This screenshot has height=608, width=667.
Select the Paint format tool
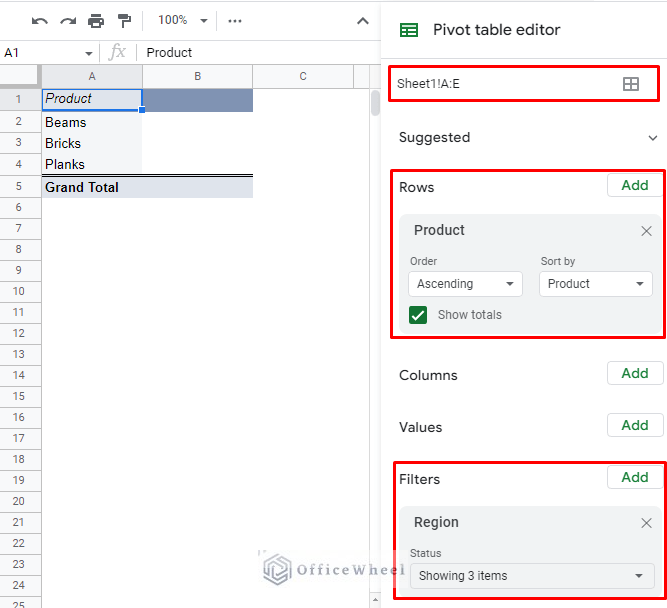coord(124,21)
